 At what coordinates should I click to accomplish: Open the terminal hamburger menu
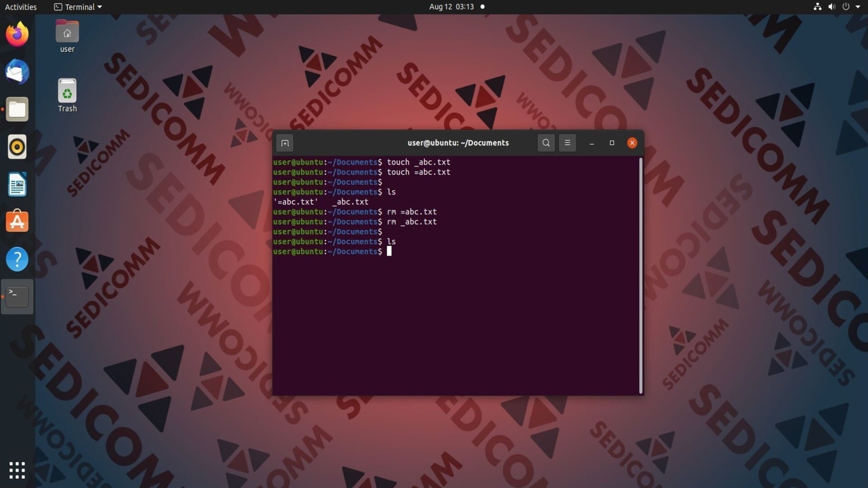click(x=567, y=143)
